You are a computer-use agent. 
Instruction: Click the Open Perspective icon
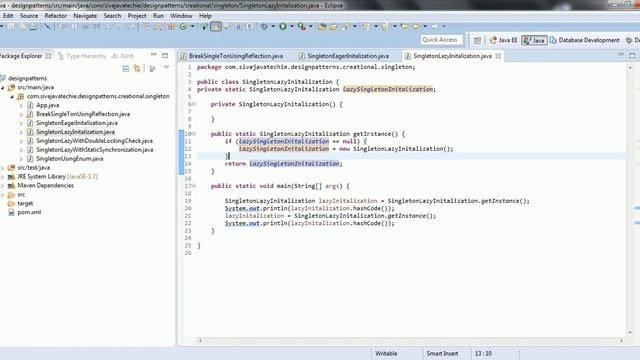click(477, 40)
